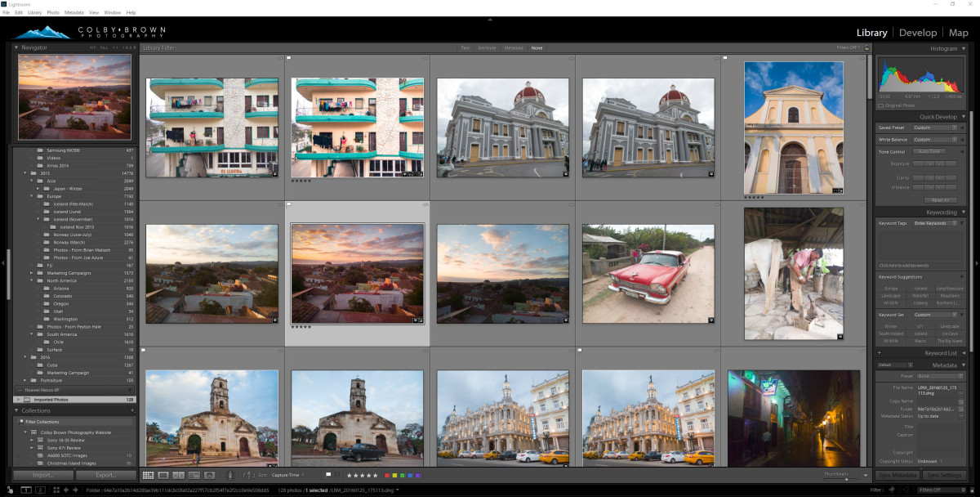
Task: Click the forward navigation arrow above the filmstrip
Action: 75,490
